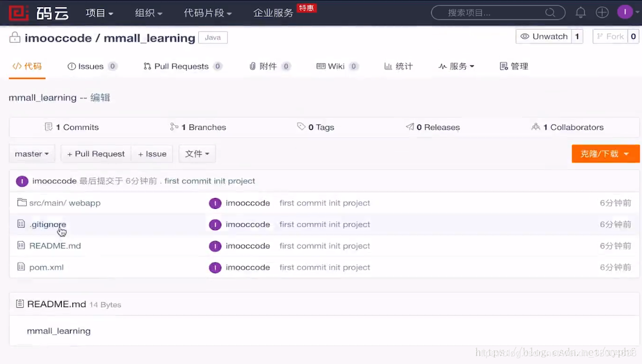The width and height of the screenshot is (642, 364).
Task: Toggle Unwatch for this repository
Action: pyautogui.click(x=544, y=36)
